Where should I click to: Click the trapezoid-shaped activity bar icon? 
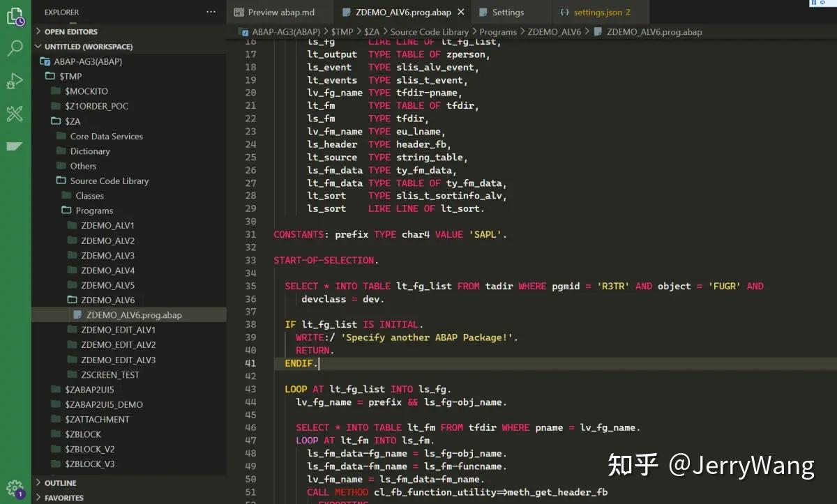click(15, 146)
